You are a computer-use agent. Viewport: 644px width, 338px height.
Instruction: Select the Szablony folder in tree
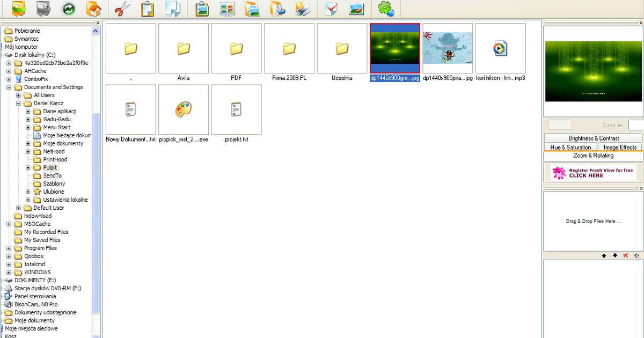54,183
